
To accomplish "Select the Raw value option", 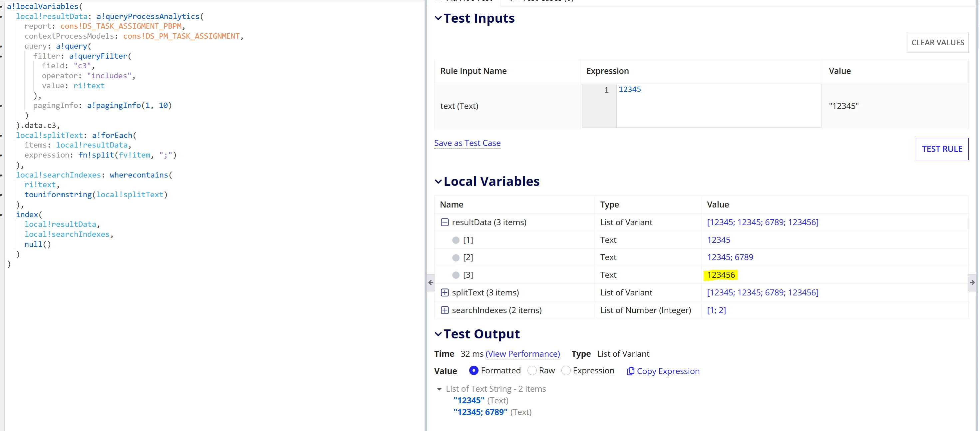I will point(532,370).
